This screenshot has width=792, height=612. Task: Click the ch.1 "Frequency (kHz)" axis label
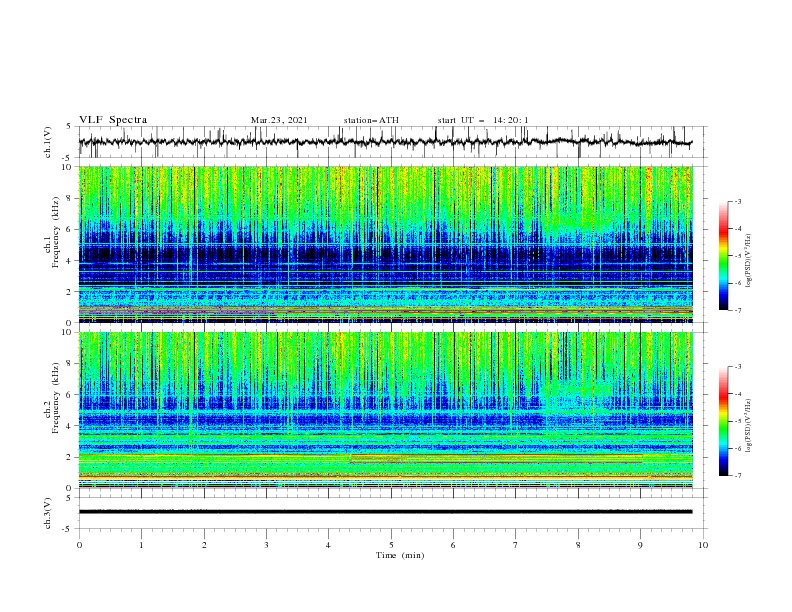pos(56,230)
